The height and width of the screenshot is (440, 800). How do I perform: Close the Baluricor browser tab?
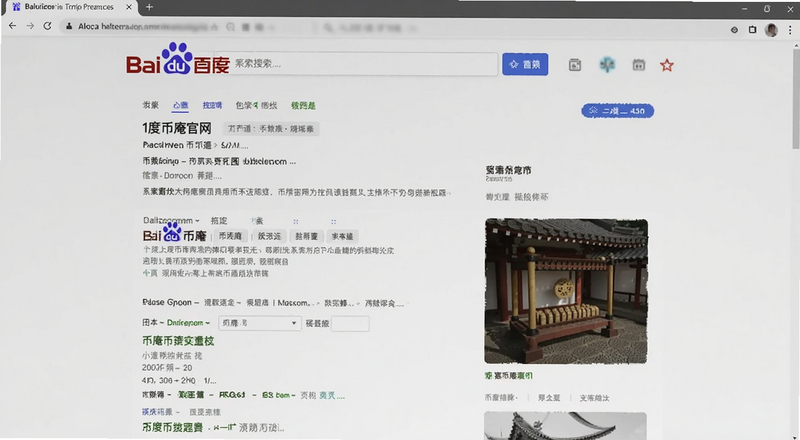coord(129,7)
